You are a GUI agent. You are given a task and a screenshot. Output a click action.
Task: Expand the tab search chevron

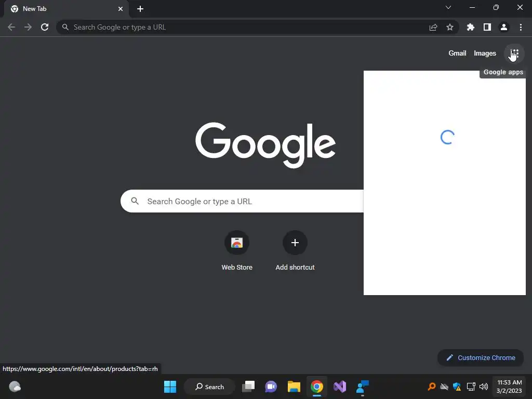pyautogui.click(x=448, y=7)
